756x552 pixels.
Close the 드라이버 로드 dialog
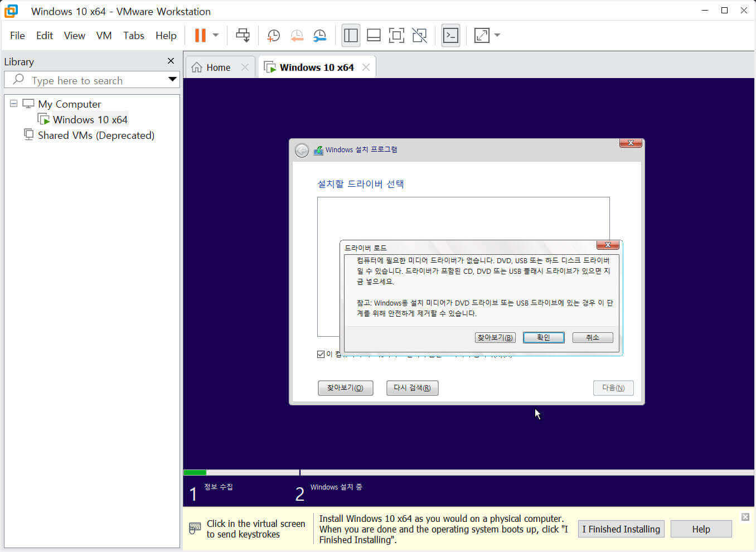[x=608, y=245]
